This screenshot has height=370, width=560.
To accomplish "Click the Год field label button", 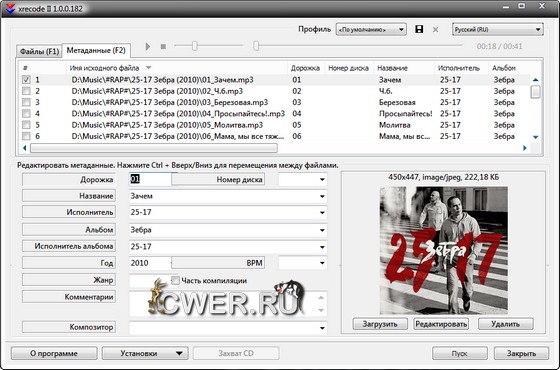I will coord(69,263).
